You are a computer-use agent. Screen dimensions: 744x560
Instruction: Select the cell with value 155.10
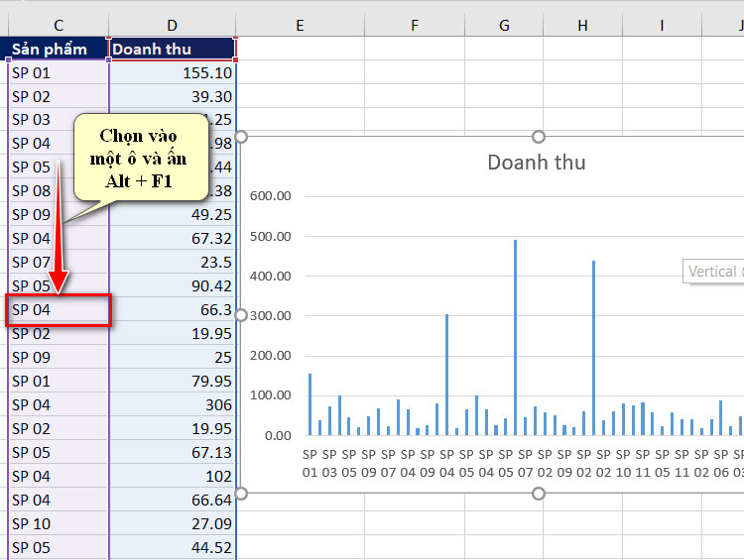(173, 72)
